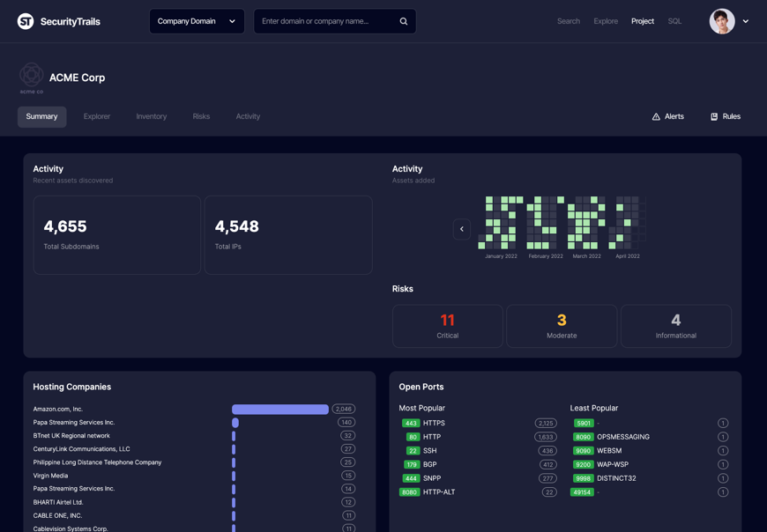This screenshot has height=532, width=767.
Task: Click the CABLE ONE, INC. row
Action: (x=194, y=515)
